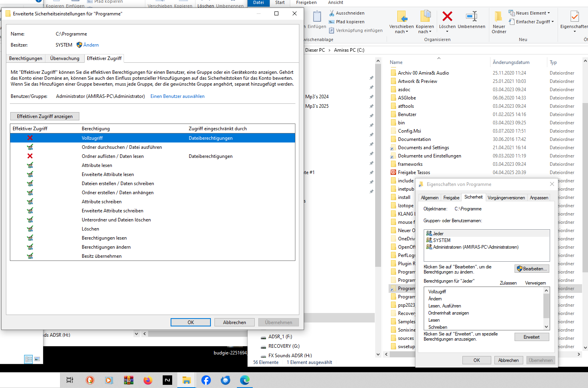The image size is (588, 388).
Task: Select the Documents and Settings shortcut folder
Action: pos(423,148)
